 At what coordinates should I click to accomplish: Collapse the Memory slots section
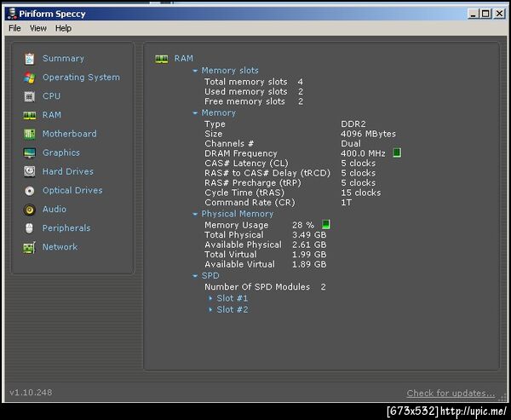(195, 71)
